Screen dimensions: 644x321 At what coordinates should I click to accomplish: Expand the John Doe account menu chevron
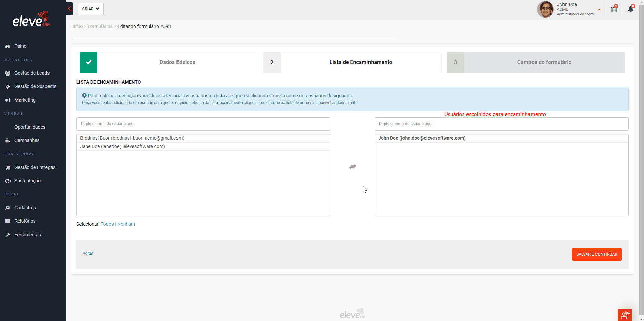point(599,9)
